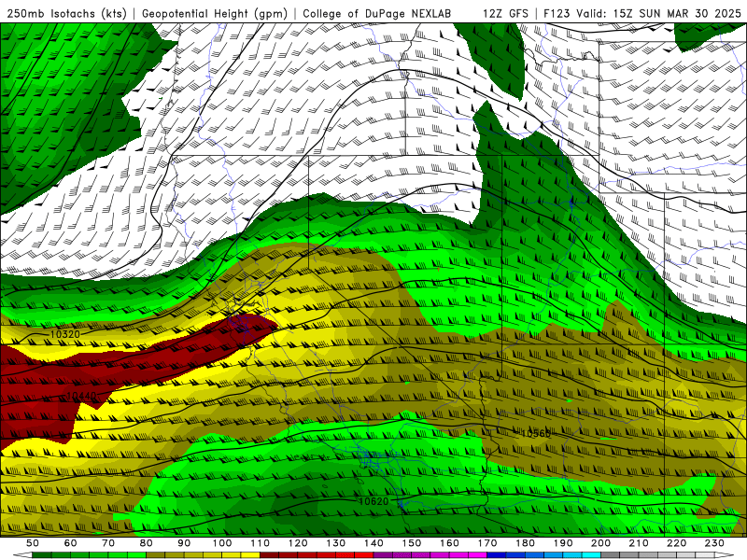747x560 pixels.
Task: Click the 200 value on the isotach scale
Action: 601,543
